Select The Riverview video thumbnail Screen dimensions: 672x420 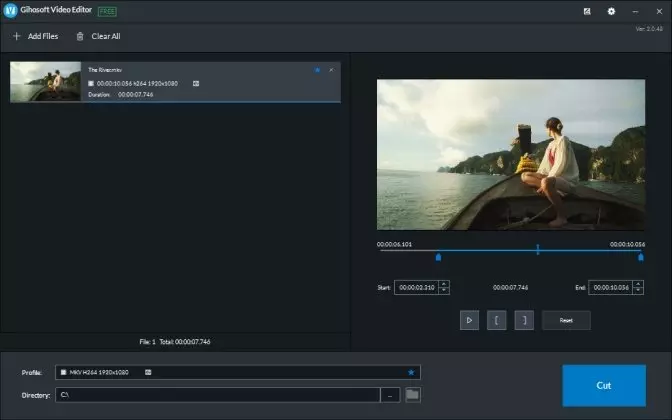[45, 81]
